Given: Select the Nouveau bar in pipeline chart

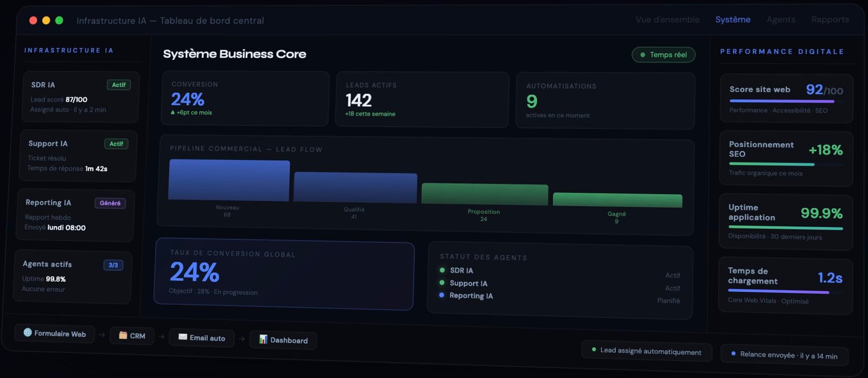Looking at the screenshot, I should (229, 181).
